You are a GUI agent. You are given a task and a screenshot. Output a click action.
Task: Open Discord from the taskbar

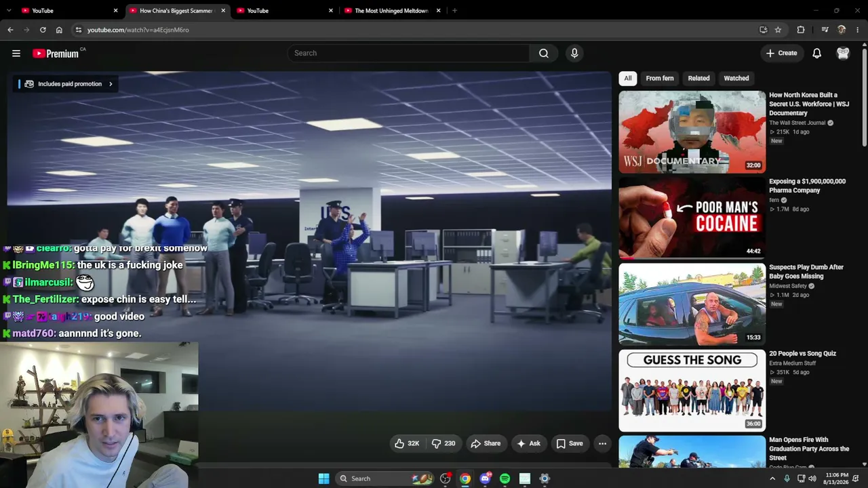[485, 479]
